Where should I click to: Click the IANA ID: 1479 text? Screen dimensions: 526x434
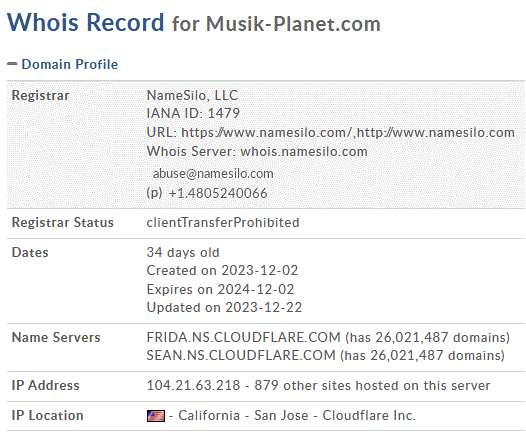[193, 113]
